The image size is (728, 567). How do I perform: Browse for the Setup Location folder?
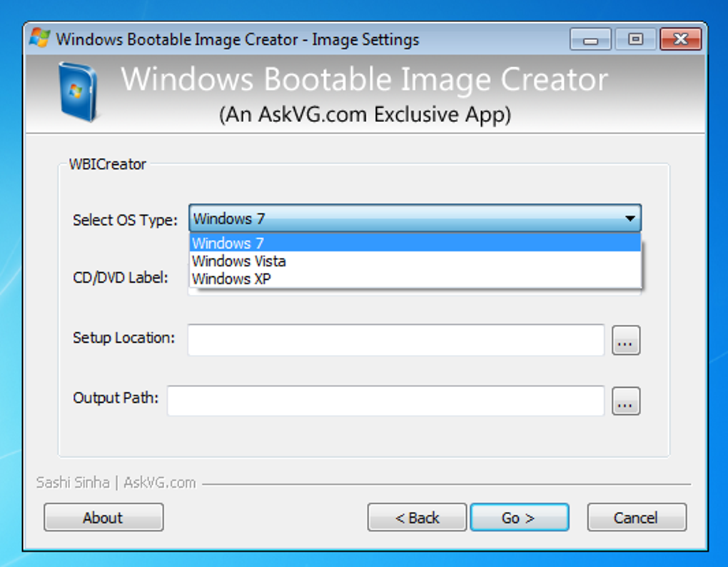626,341
